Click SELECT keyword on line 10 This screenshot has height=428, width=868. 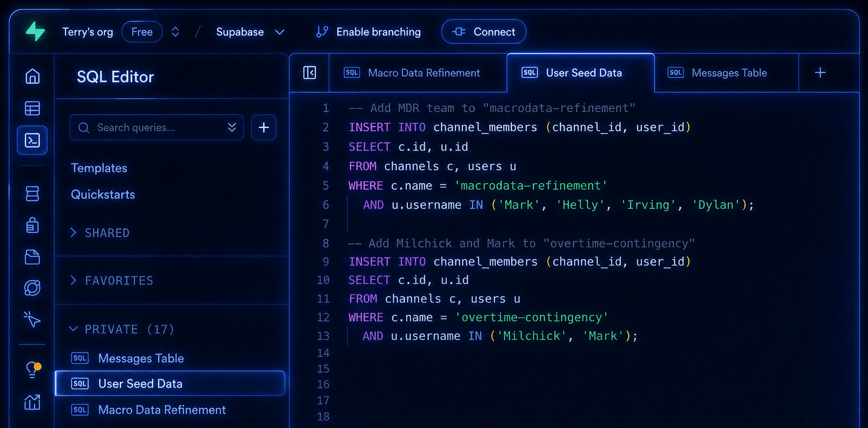click(369, 280)
